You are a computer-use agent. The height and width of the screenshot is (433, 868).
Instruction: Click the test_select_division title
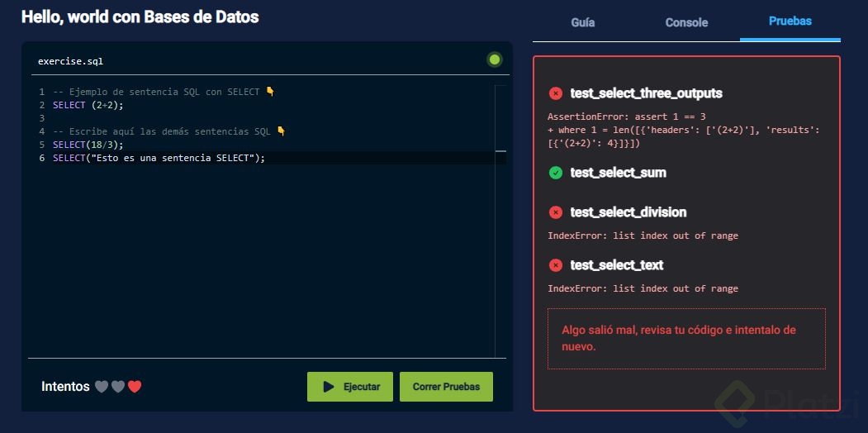pos(628,212)
